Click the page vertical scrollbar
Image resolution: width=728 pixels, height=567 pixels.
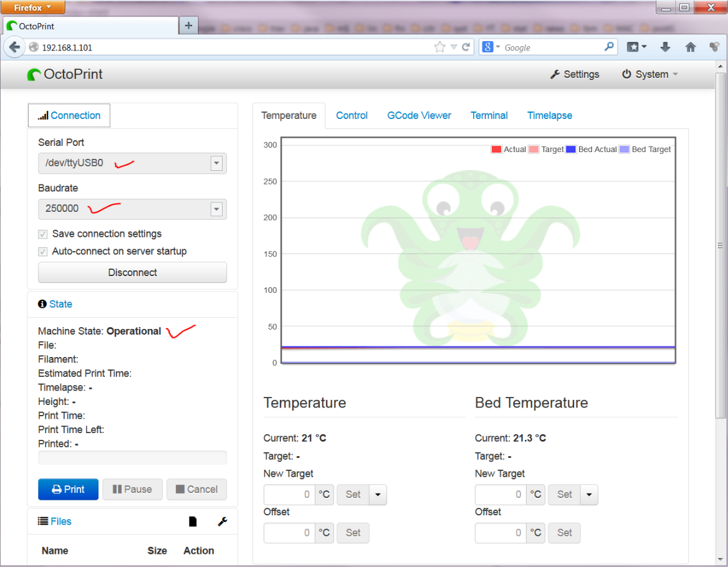[720, 246]
